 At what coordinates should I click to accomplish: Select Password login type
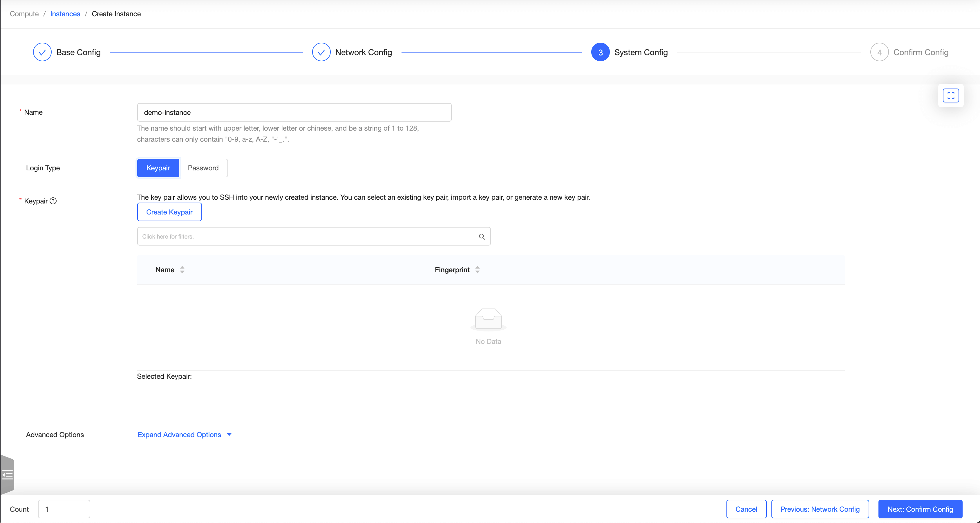pos(203,168)
